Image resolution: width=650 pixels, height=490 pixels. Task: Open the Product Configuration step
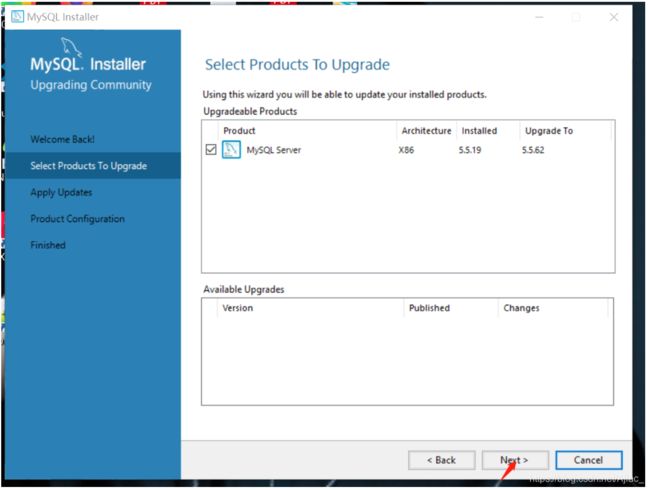point(78,219)
